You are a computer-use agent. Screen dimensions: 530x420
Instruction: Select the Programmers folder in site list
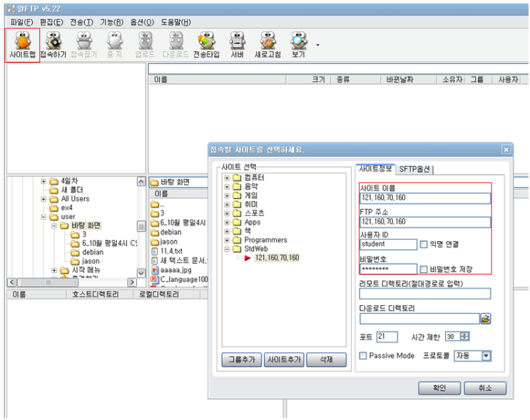[265, 240]
